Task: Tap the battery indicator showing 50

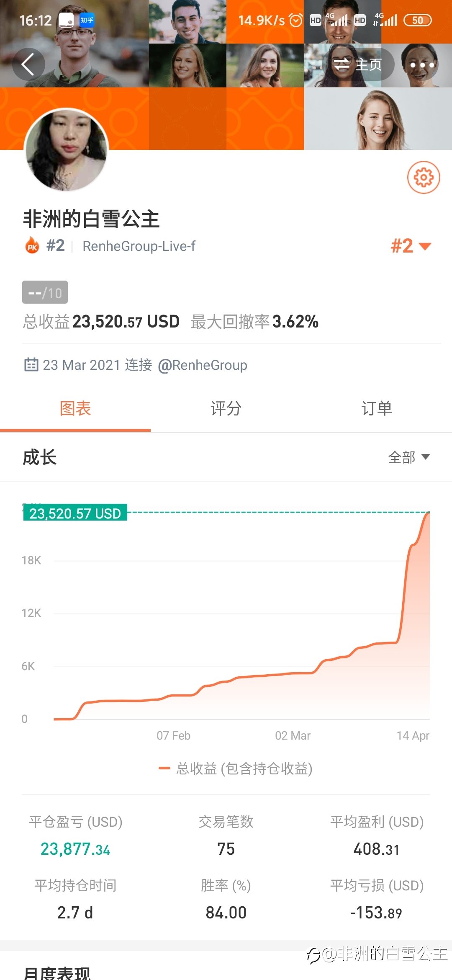Action: (x=417, y=20)
